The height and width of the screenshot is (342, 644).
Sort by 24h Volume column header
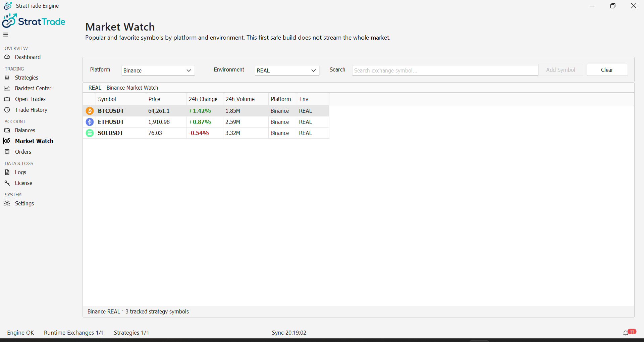(246, 99)
